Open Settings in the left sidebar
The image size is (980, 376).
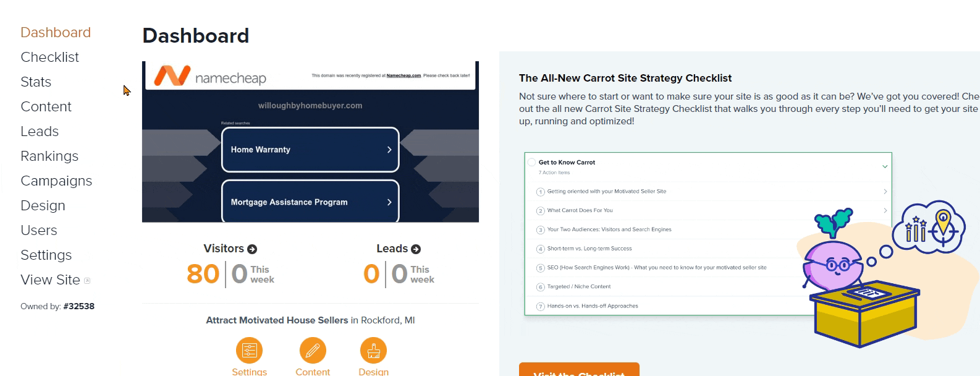tap(46, 255)
